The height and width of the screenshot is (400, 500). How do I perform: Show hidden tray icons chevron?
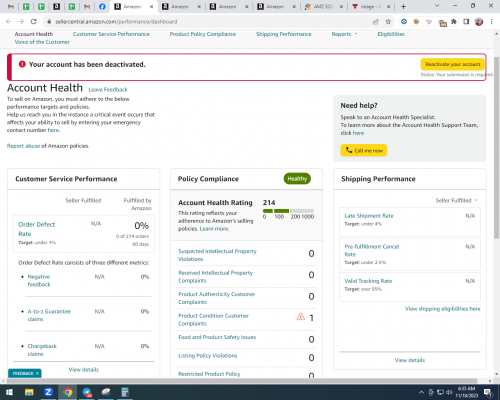(x=421, y=392)
